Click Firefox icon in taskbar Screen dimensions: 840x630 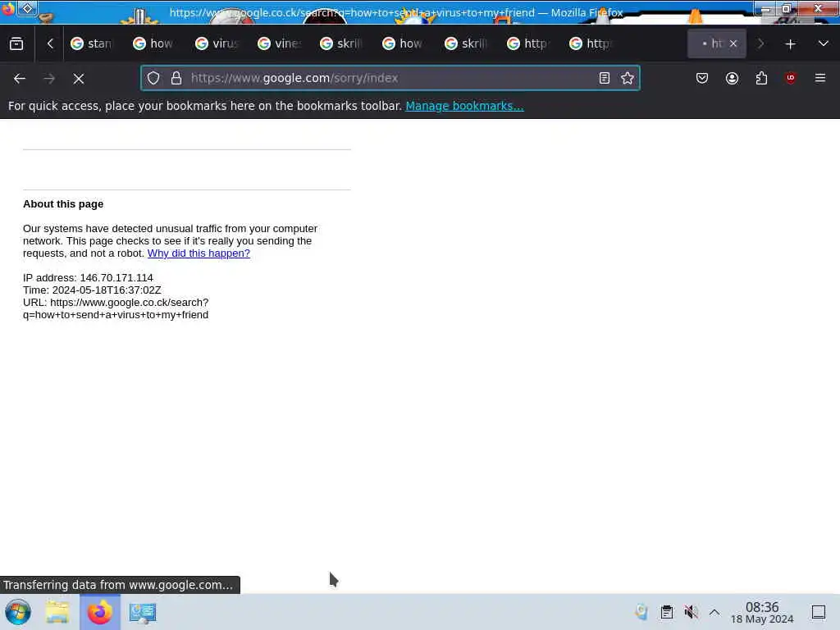coord(99,612)
